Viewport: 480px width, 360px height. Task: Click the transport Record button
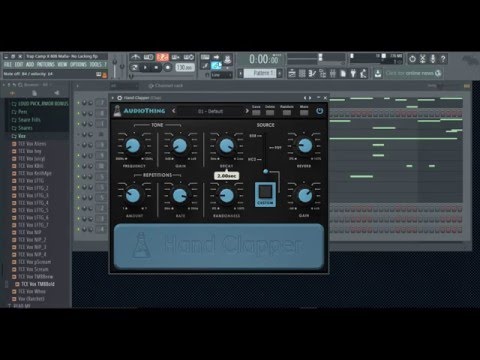tap(168, 68)
